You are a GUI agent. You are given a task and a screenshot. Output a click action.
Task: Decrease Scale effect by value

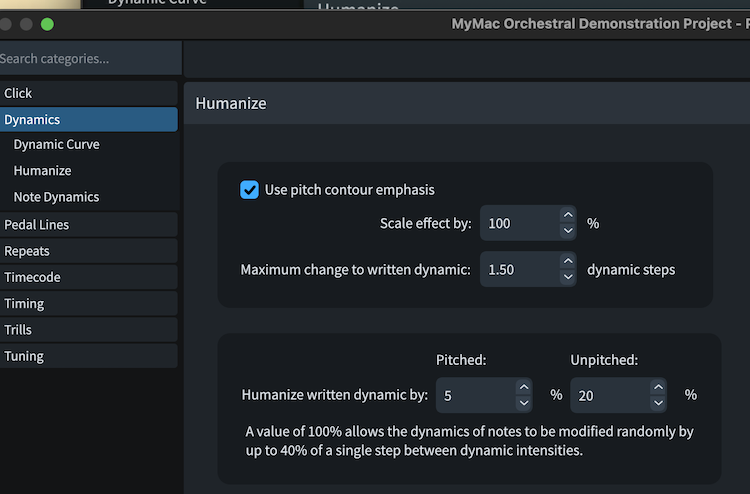(568, 231)
